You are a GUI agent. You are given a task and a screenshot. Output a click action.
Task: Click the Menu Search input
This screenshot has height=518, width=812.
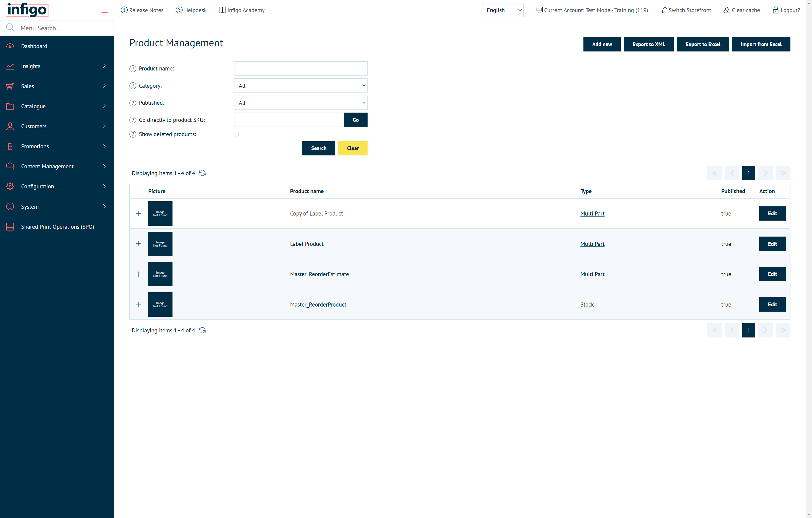[64, 28]
